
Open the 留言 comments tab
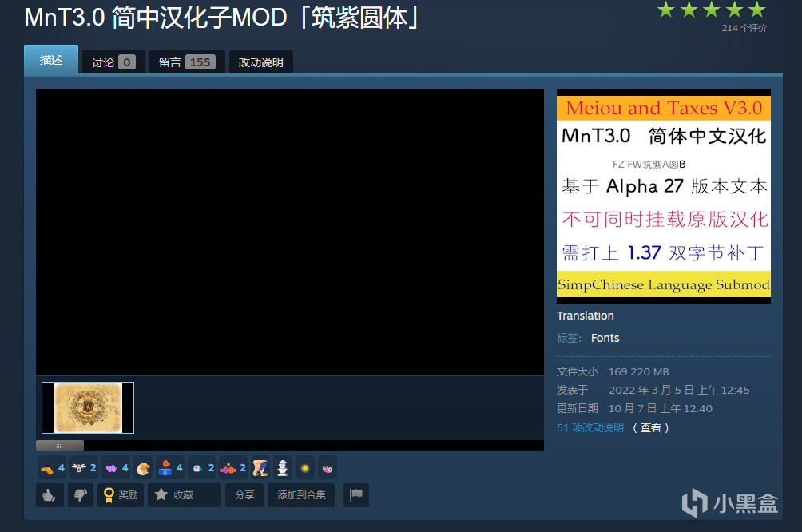(187, 62)
